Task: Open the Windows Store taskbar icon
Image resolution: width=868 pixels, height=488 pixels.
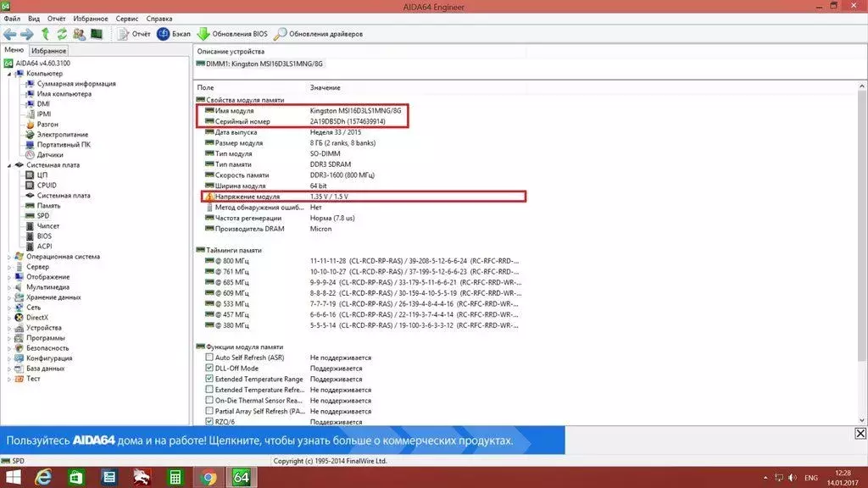Action: coord(75,478)
